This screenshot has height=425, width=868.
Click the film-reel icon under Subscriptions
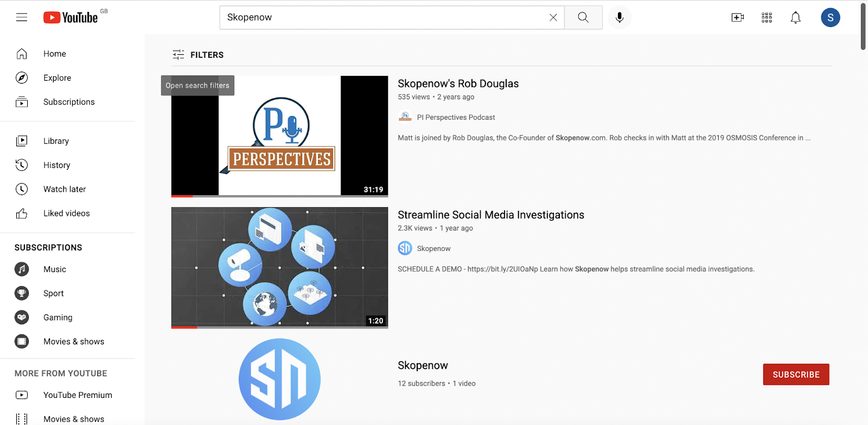coord(22,342)
